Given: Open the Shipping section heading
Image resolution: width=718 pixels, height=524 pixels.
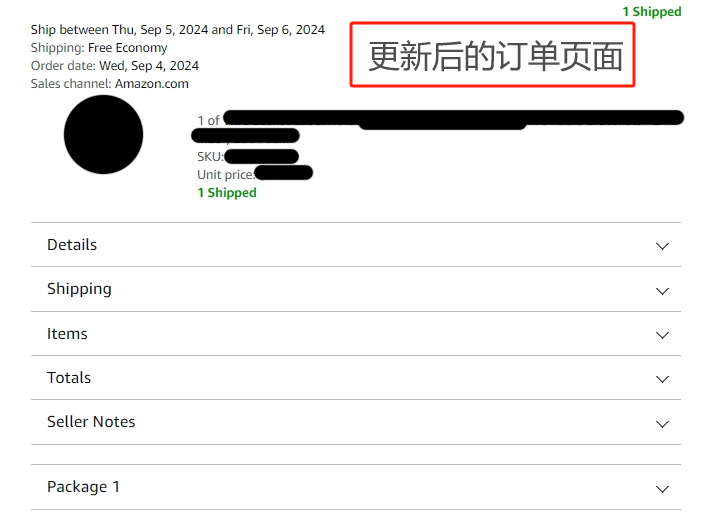Looking at the screenshot, I should (x=79, y=289).
